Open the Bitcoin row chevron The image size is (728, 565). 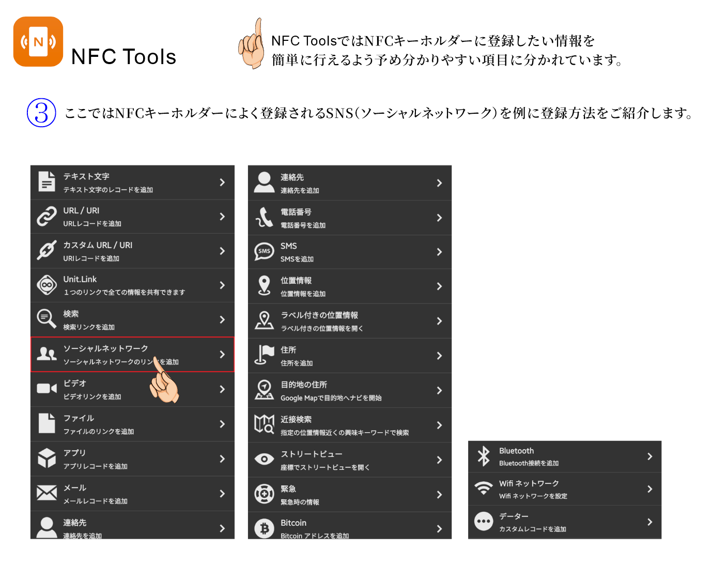click(439, 528)
